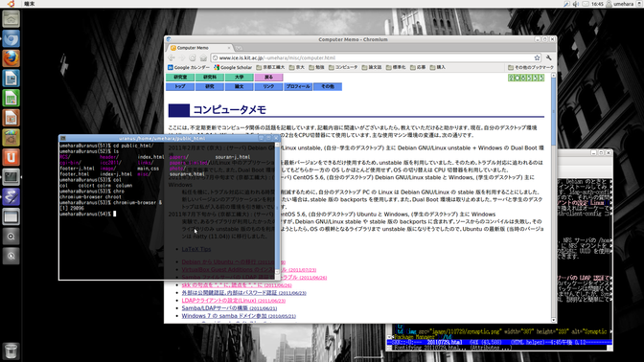Reload the Computer Memo page
This screenshot has height=362, width=644.
tap(193, 57)
